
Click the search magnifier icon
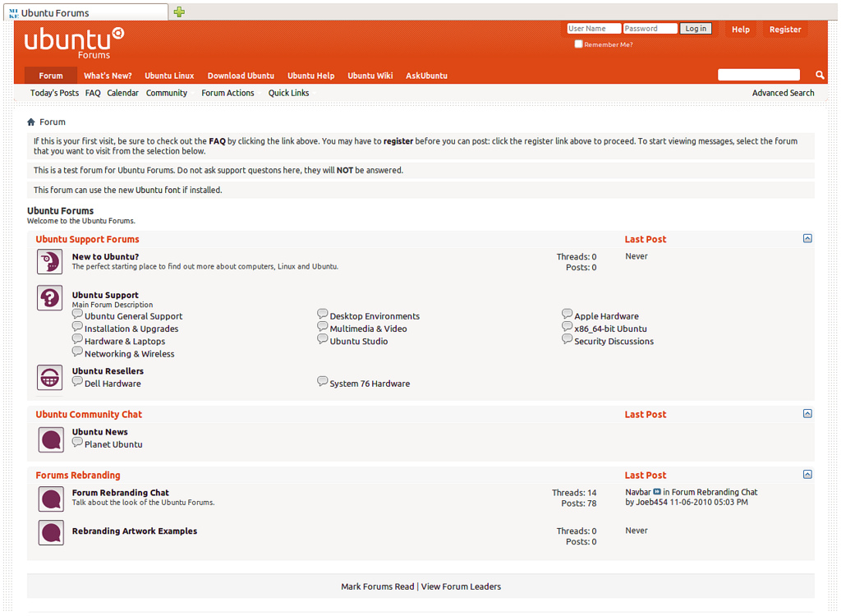tap(820, 75)
